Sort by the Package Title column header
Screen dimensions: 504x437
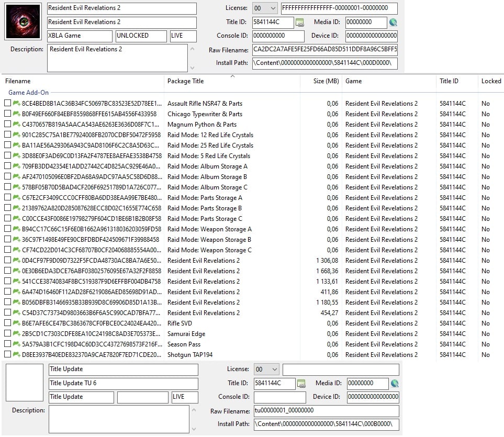click(x=185, y=81)
